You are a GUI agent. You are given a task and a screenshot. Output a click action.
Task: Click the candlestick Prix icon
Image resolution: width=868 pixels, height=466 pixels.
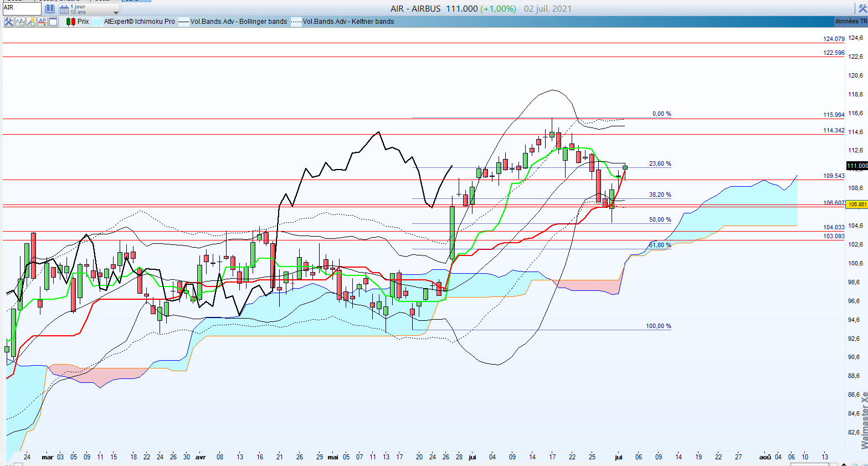[x=71, y=22]
